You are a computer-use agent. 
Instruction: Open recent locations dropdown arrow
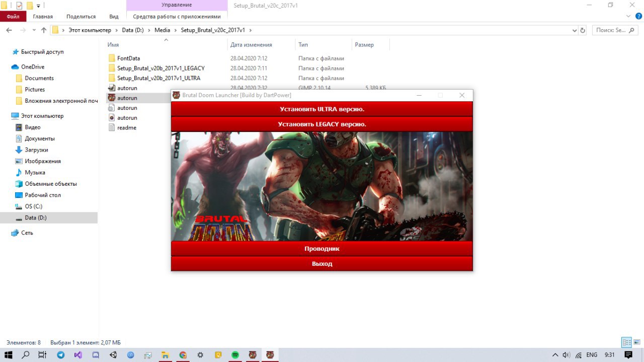coord(34,30)
